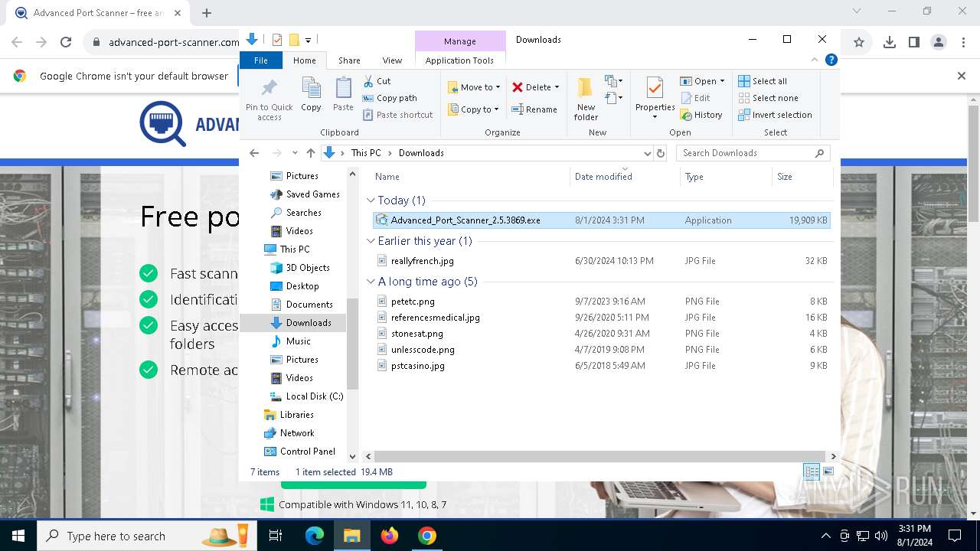Click Search Downloads field

753,153
